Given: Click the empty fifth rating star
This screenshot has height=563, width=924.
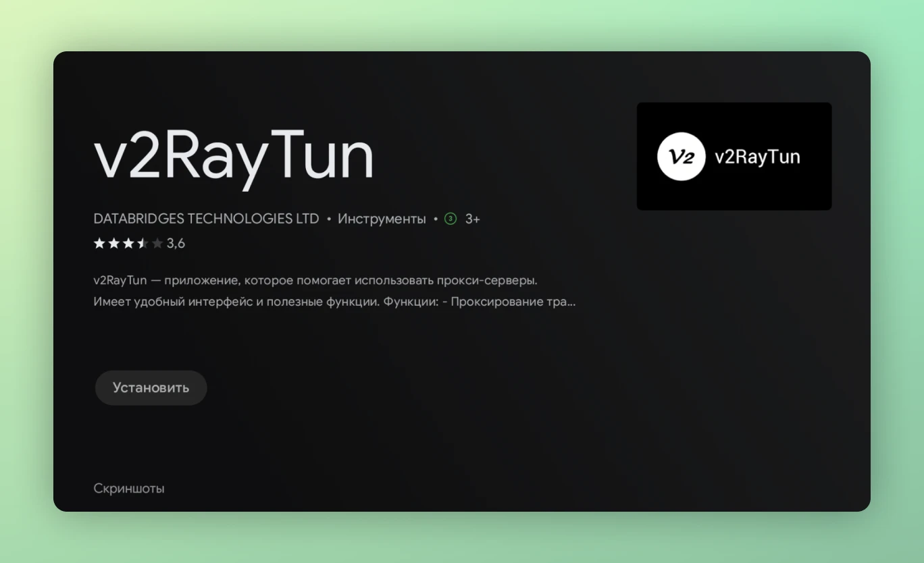Looking at the screenshot, I should click(x=157, y=244).
